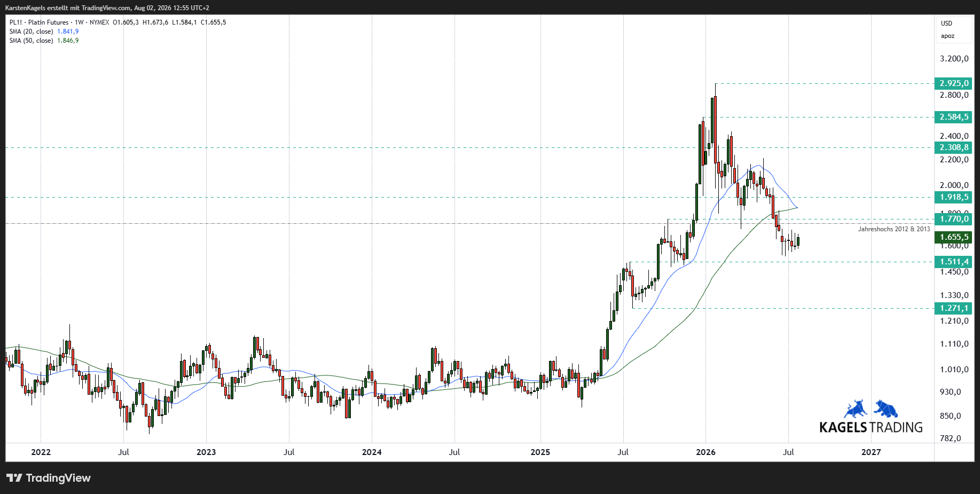The image size is (980, 494).
Task: Click the 2022 label on time axis
Action: click(x=41, y=452)
